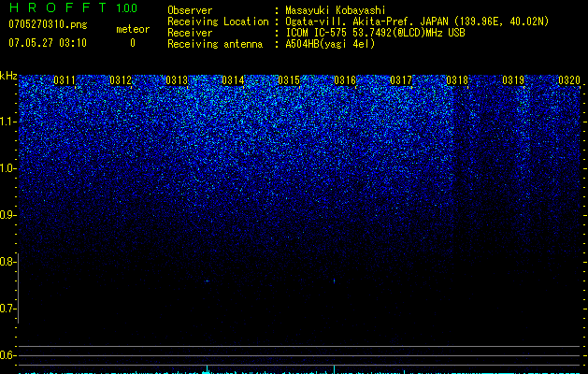Click the 0313 time marker
Screen dimensions: 588x374
pyautogui.click(x=177, y=80)
